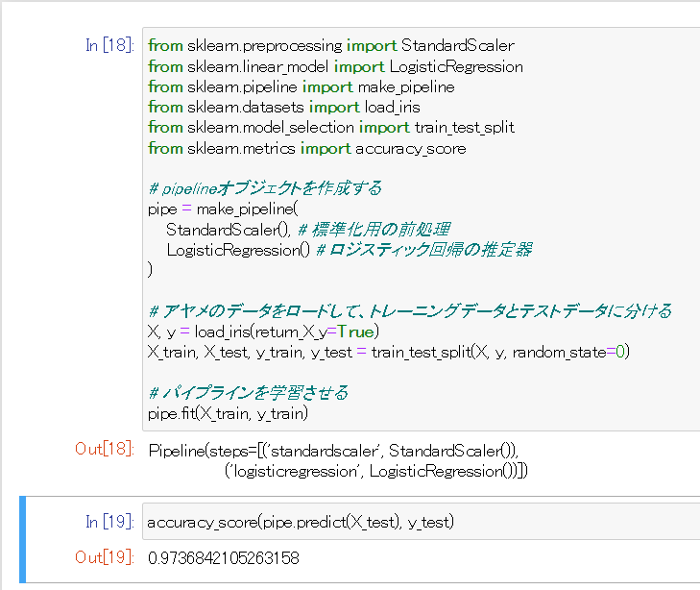Click the load_iris(return_X_y=True) line
Viewport: 700px width, 590px height.
(263, 332)
